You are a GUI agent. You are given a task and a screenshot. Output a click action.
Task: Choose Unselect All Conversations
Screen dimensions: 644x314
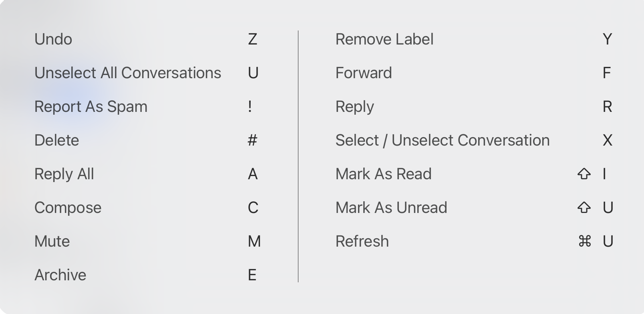pos(128,73)
